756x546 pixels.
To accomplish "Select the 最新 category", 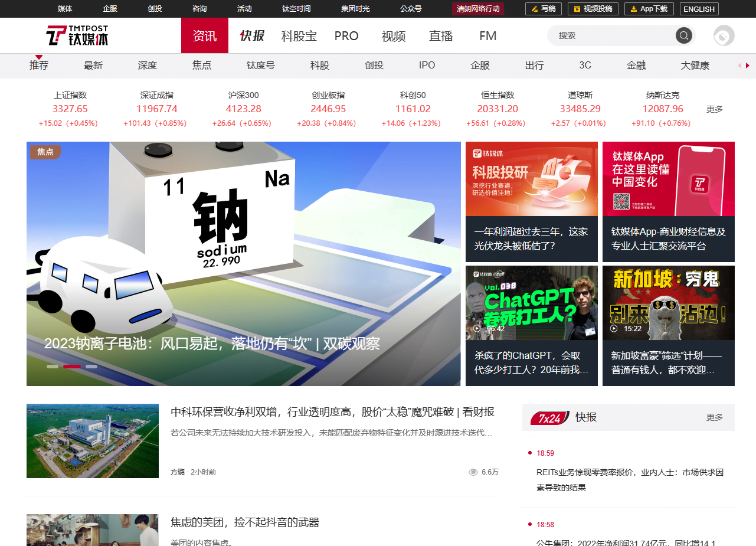I will point(93,66).
